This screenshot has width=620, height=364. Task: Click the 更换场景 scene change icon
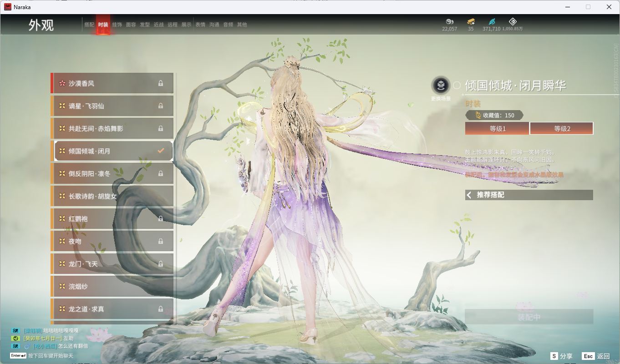440,85
